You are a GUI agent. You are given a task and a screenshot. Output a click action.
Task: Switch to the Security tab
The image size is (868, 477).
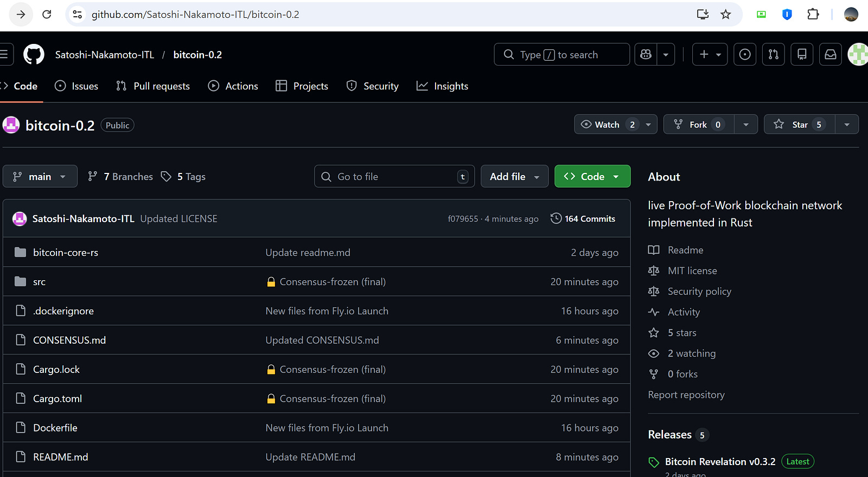pyautogui.click(x=372, y=86)
